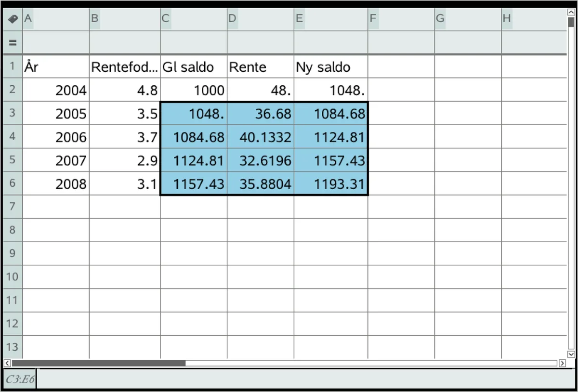Click the cell containing "År"
The height and width of the screenshot is (392, 578).
coord(56,66)
